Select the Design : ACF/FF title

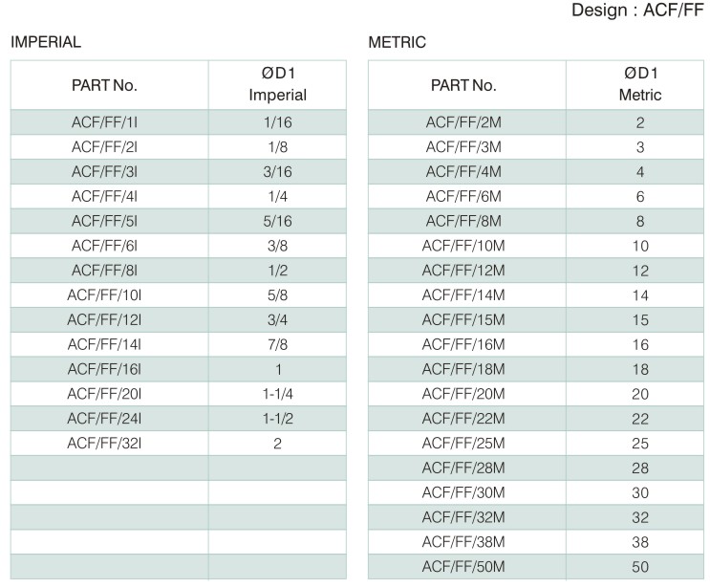click(x=637, y=10)
